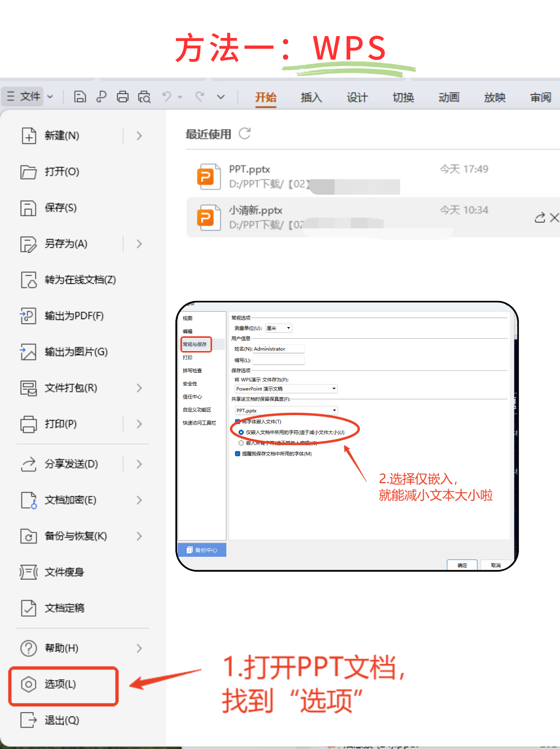Switch to the 动画 ribbon tab

tap(449, 97)
